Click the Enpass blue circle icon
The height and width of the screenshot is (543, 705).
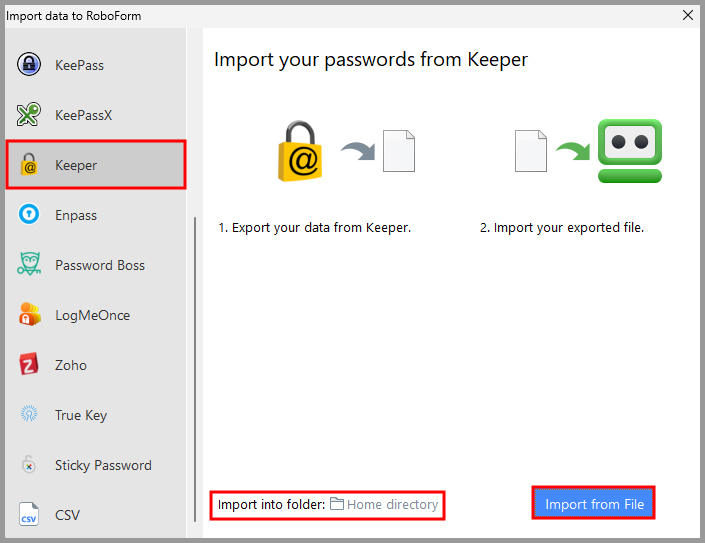point(29,215)
